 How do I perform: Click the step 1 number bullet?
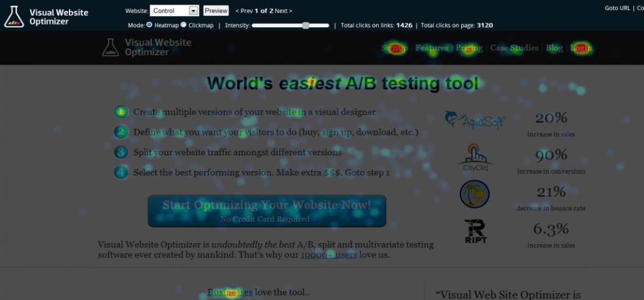[x=121, y=112]
